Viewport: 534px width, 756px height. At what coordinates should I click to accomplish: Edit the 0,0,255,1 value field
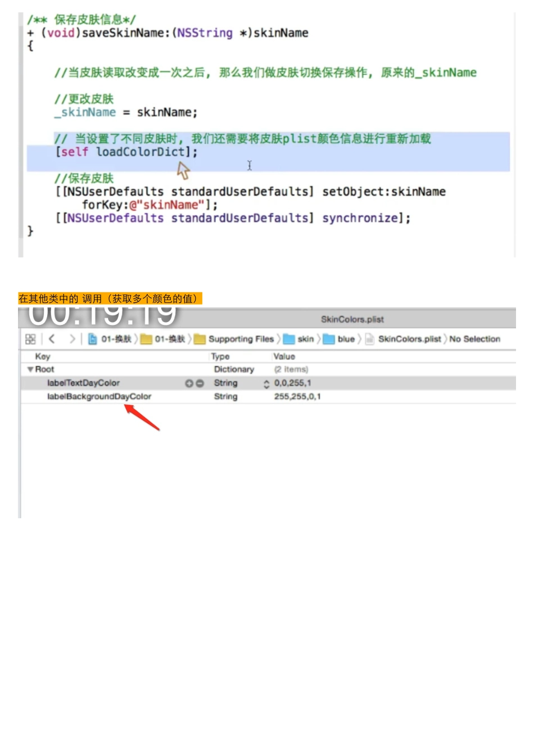tap(292, 383)
